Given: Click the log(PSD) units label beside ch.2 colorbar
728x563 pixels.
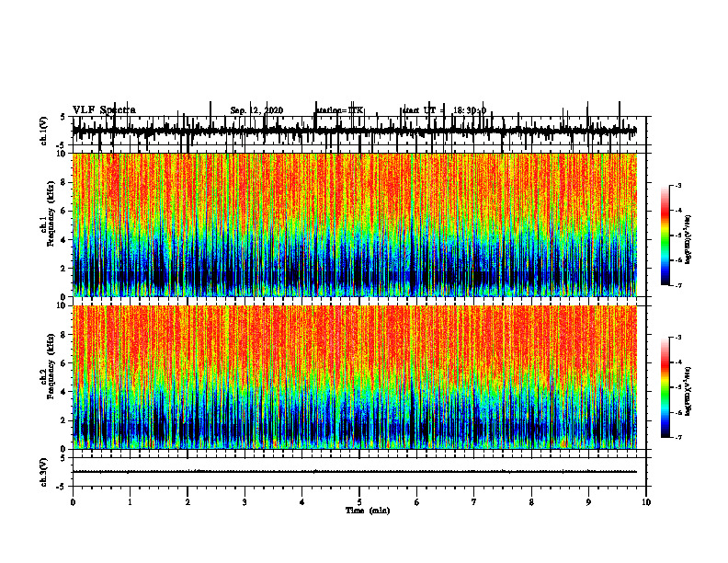Looking at the screenshot, I should coord(688,391).
